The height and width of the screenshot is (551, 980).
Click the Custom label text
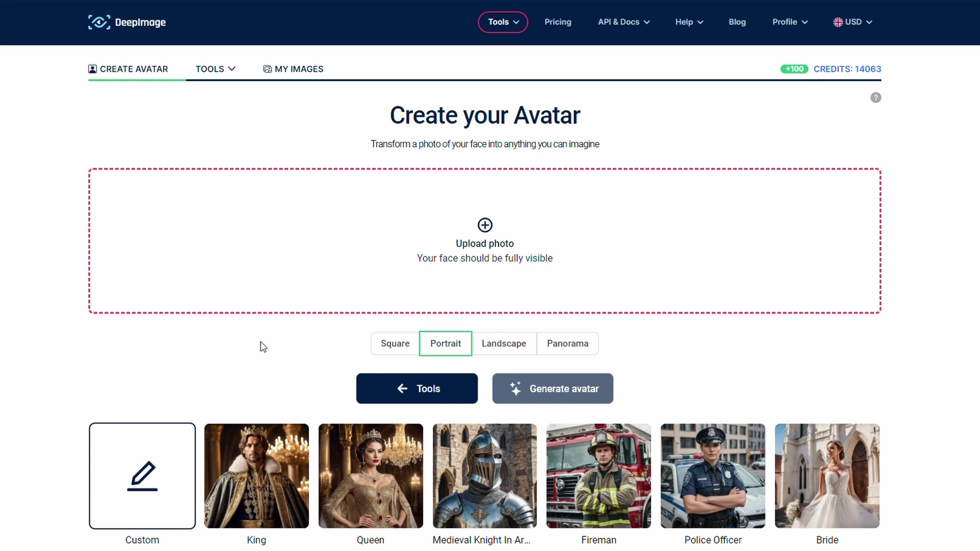[142, 540]
